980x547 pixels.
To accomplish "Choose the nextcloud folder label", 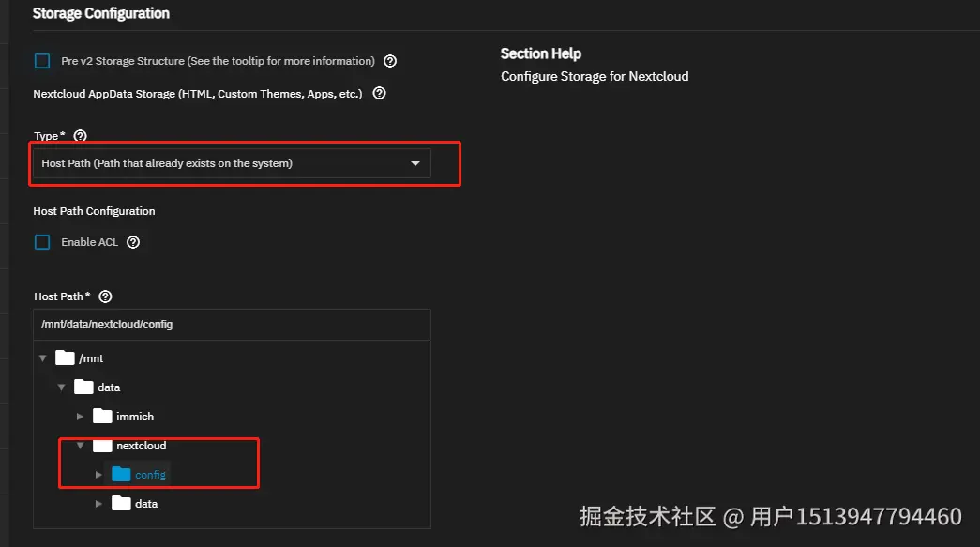I will pyautogui.click(x=142, y=446).
